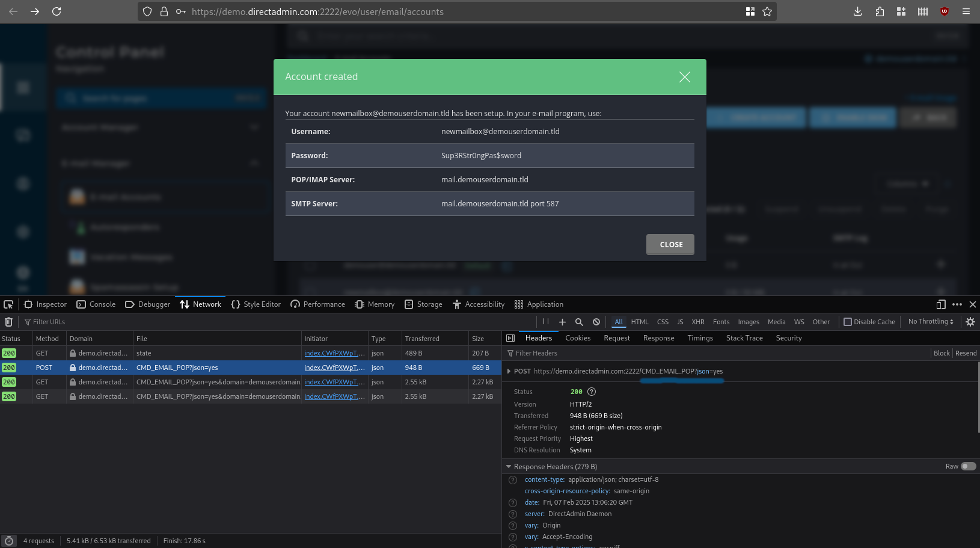Bookmark this page with star icon

click(x=767, y=11)
